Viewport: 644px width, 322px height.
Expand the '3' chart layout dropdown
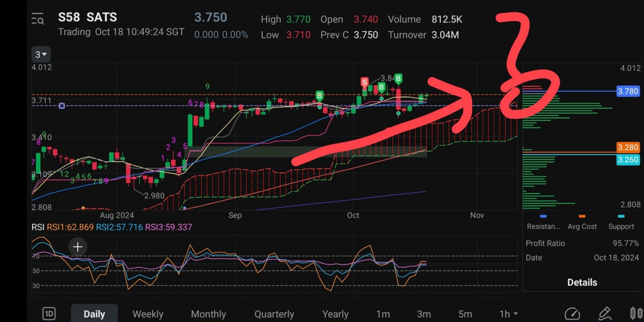coord(41,54)
